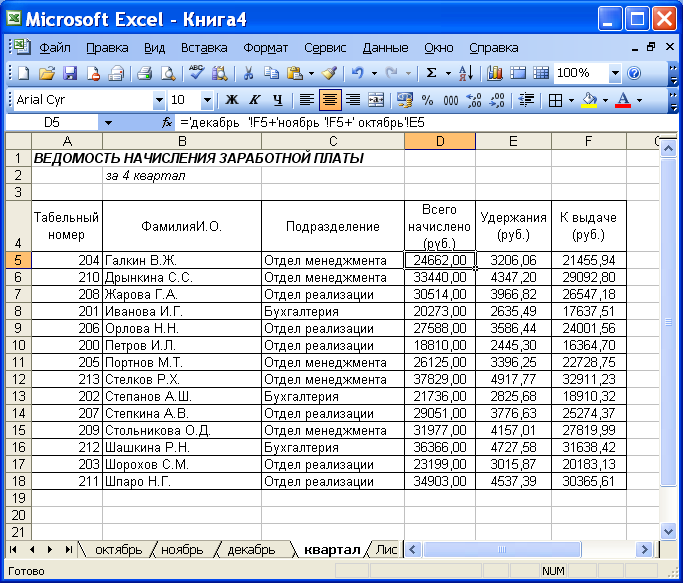Image resolution: width=683 pixels, height=583 pixels.
Task: Open the Данные menu
Action: click(x=385, y=47)
